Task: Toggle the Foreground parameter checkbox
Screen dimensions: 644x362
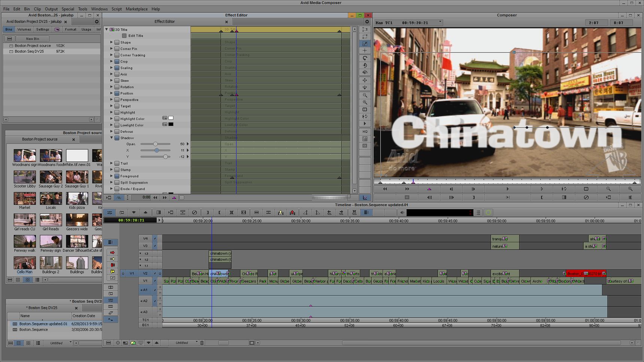Action: (117, 176)
